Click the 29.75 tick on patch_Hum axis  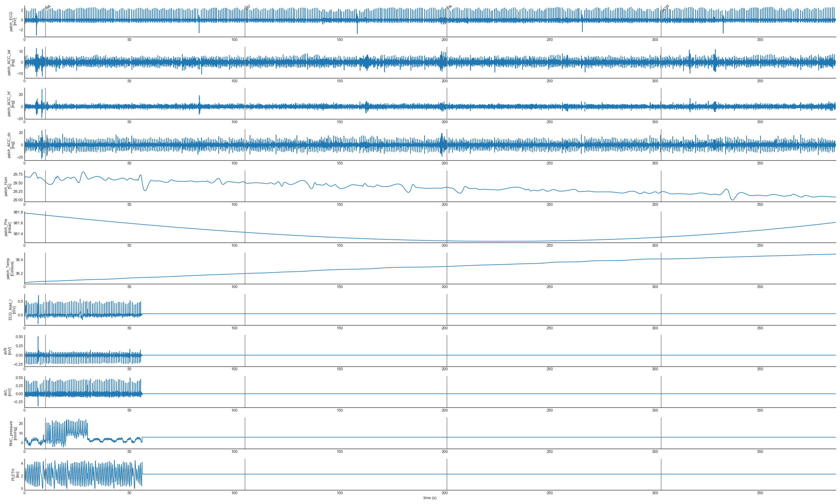(x=18, y=175)
